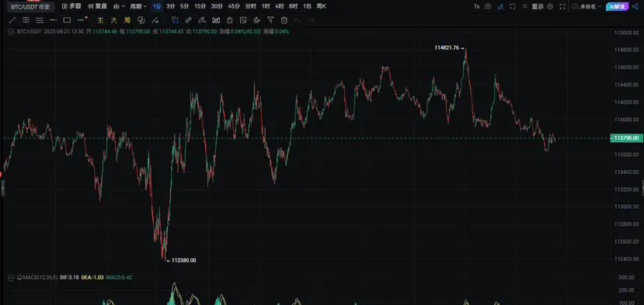Screen dimensions: 644x305
Task: Lock drawings with the padlock icon
Action: click(230, 19)
